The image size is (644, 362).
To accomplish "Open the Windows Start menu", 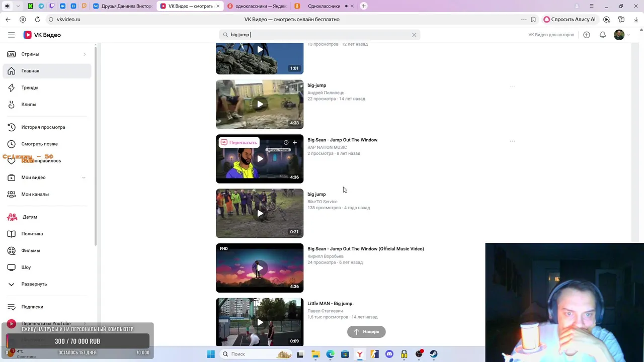I will (x=210, y=354).
